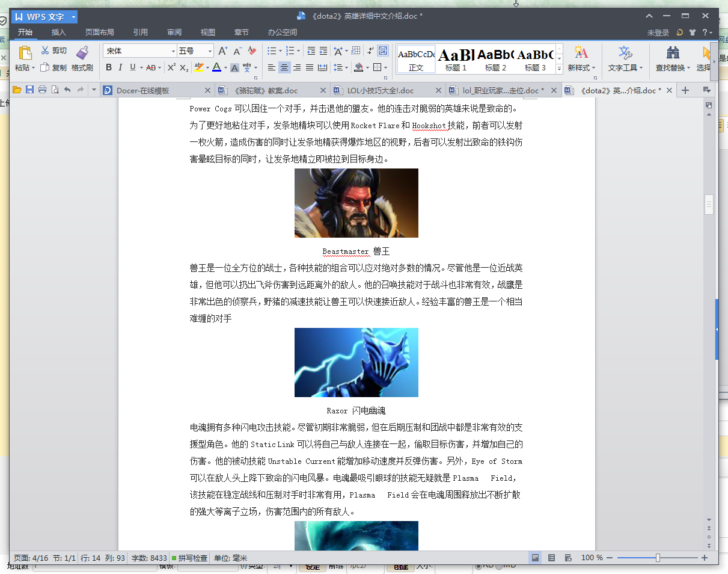728x574 pixels.
Task: Toggle Italic formatting
Action: coord(120,67)
